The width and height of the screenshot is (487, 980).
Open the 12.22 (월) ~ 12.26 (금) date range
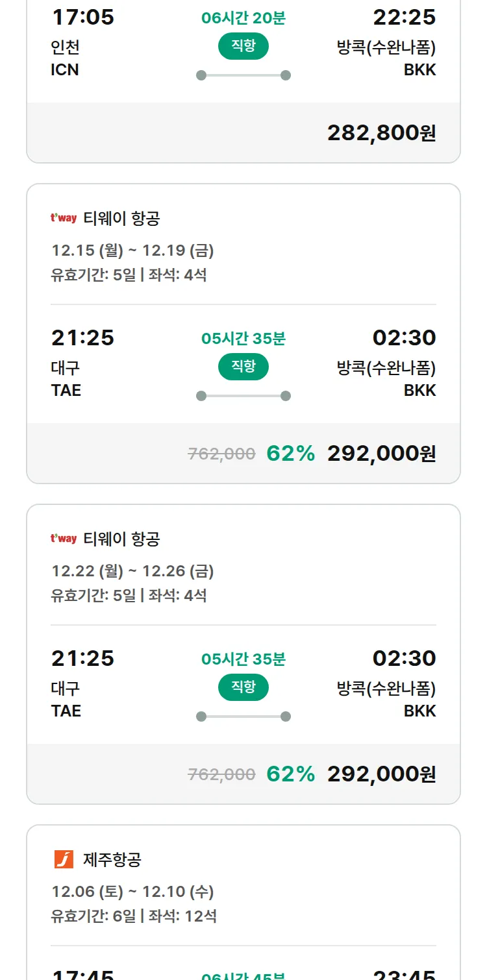pyautogui.click(x=132, y=571)
